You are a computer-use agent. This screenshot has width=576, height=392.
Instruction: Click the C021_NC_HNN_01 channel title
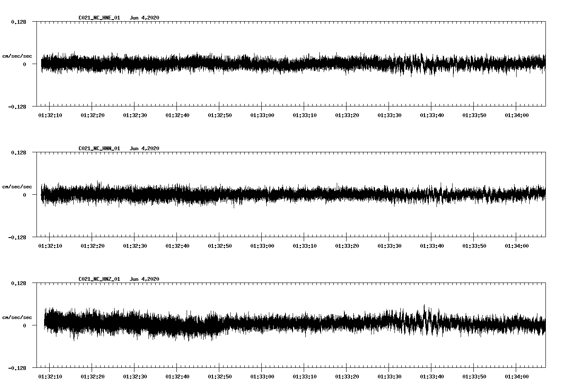pos(99,148)
